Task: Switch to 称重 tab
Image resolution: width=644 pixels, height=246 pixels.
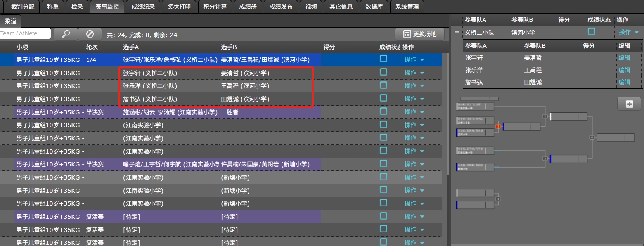Action: (53, 7)
